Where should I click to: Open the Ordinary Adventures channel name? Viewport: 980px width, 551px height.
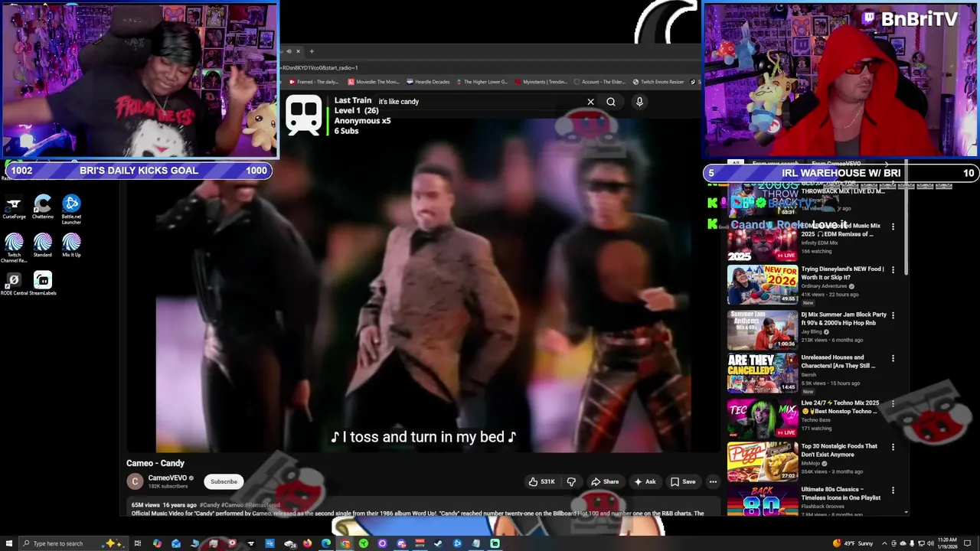tap(825, 286)
